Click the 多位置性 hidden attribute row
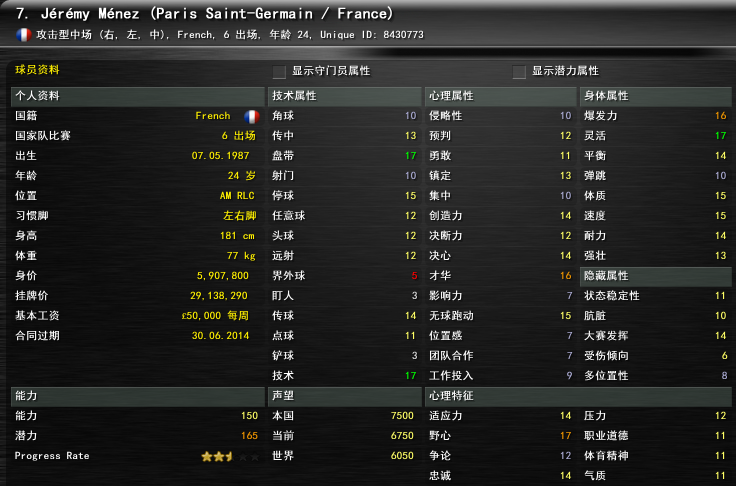The image size is (736, 486). tap(656, 376)
